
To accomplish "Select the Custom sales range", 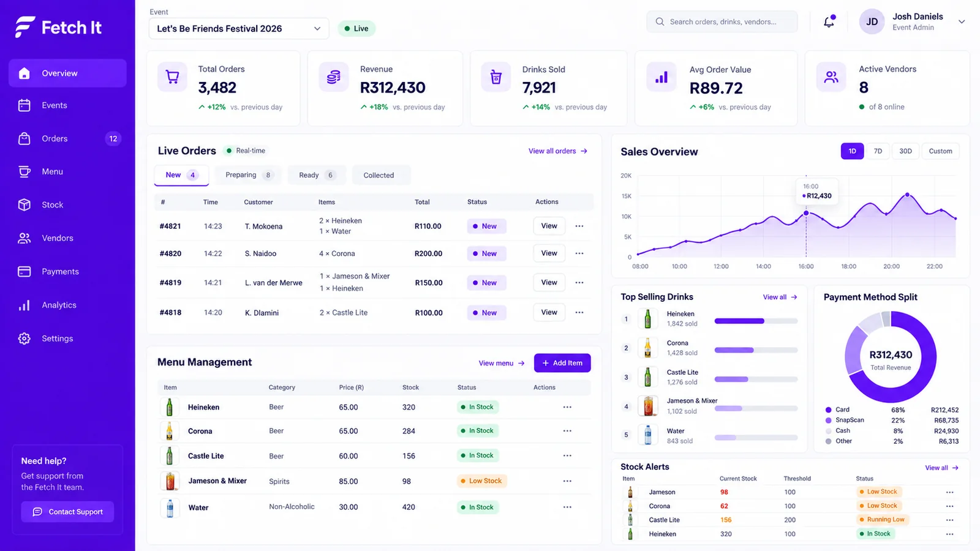I will click(940, 151).
